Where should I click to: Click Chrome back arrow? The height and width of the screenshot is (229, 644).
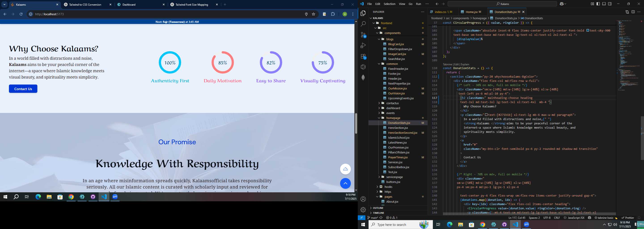5,14
